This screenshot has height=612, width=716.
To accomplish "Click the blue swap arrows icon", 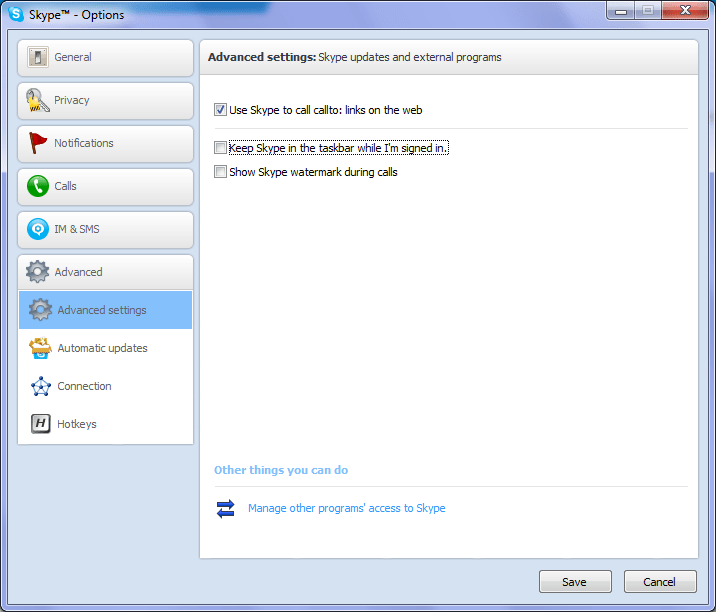I will point(226,508).
